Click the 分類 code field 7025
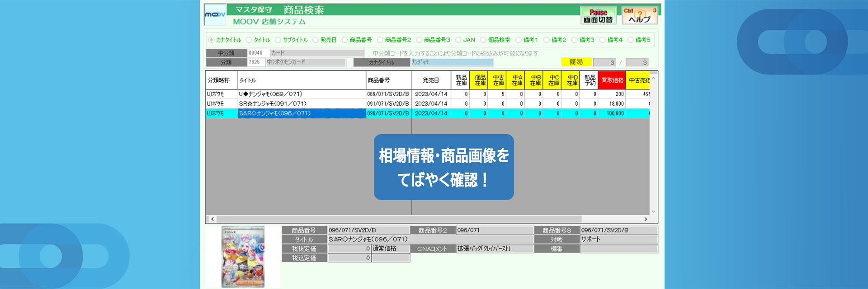This screenshot has height=289, width=868. pyautogui.click(x=256, y=62)
